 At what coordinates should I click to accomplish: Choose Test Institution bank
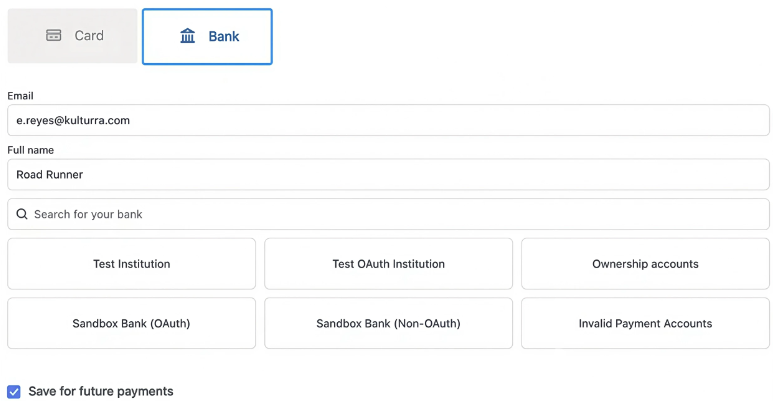tap(131, 264)
